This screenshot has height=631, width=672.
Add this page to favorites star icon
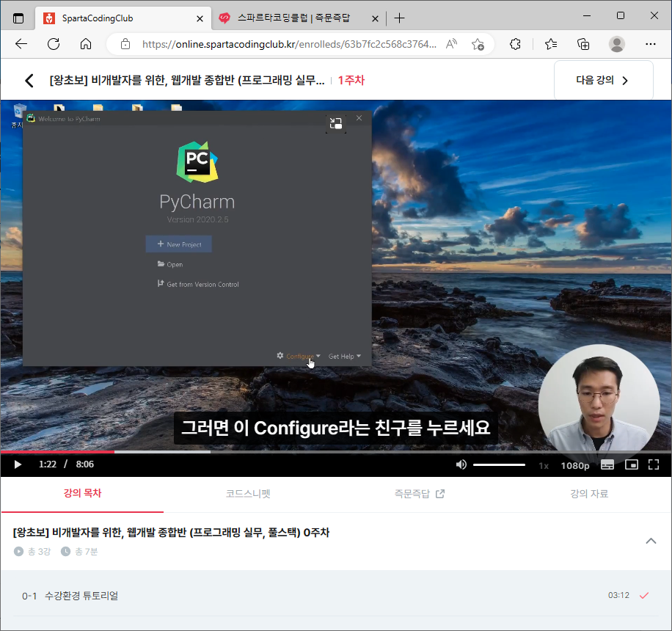pyautogui.click(x=478, y=44)
